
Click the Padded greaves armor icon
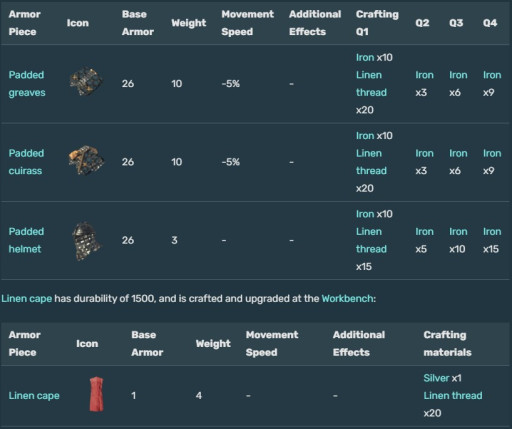86,82
